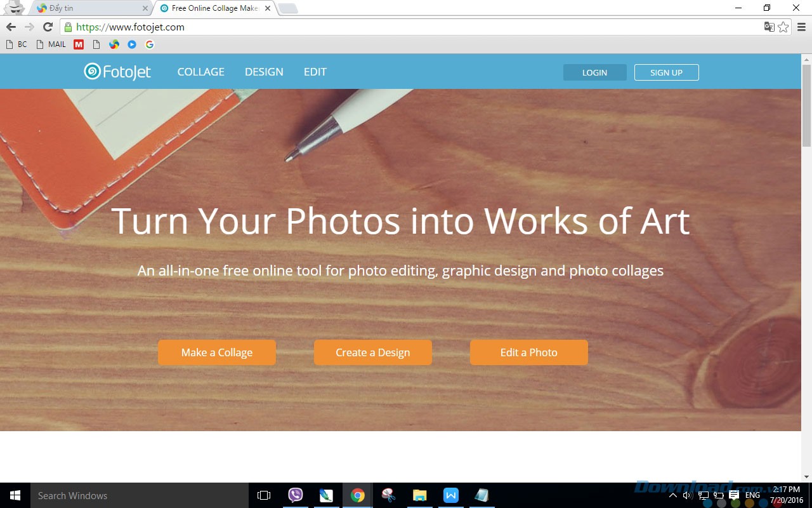Open the Chrome menu icon
The width and height of the screenshot is (812, 508).
[x=801, y=27]
